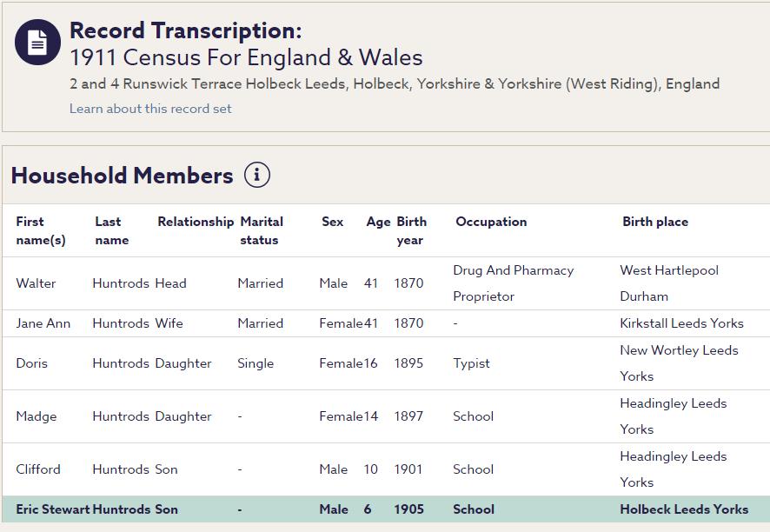Select Doris in the household table
The image size is (770, 532).
pos(32,363)
